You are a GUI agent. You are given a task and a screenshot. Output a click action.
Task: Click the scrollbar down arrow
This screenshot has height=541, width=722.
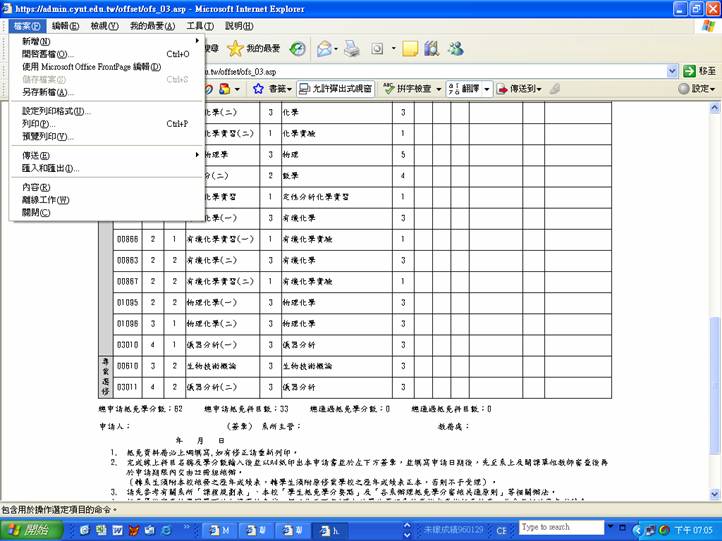[714, 494]
